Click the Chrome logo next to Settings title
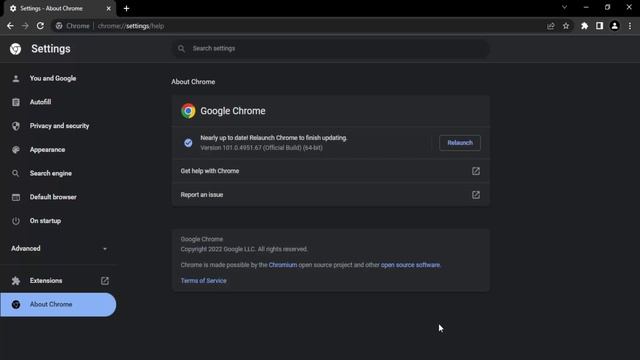The height and width of the screenshot is (360, 640). click(x=16, y=49)
